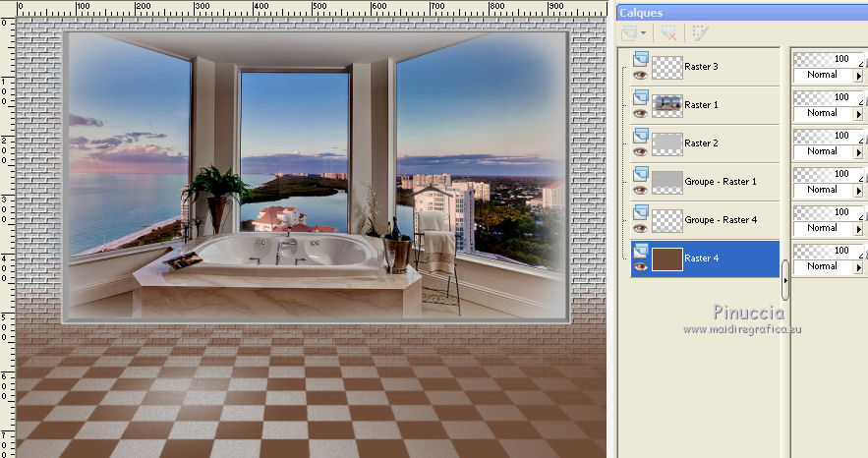Click the opacity slider of Raster 3

coord(828,59)
